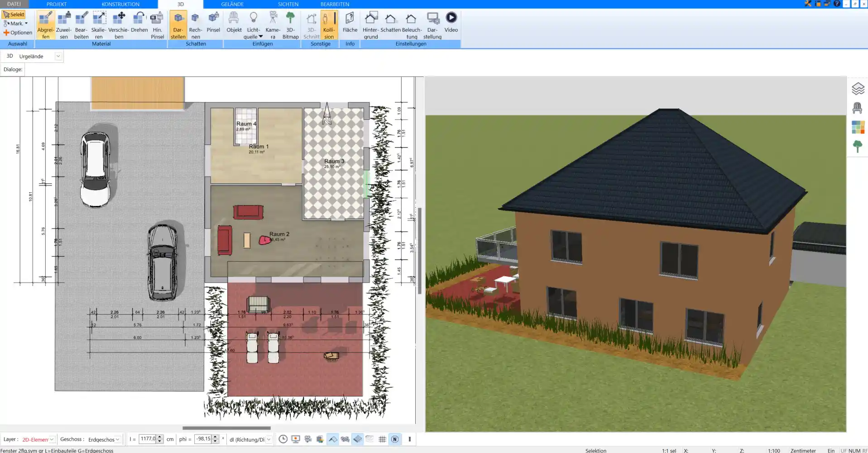Insert a 3D-Bitmap tree object

click(x=290, y=25)
